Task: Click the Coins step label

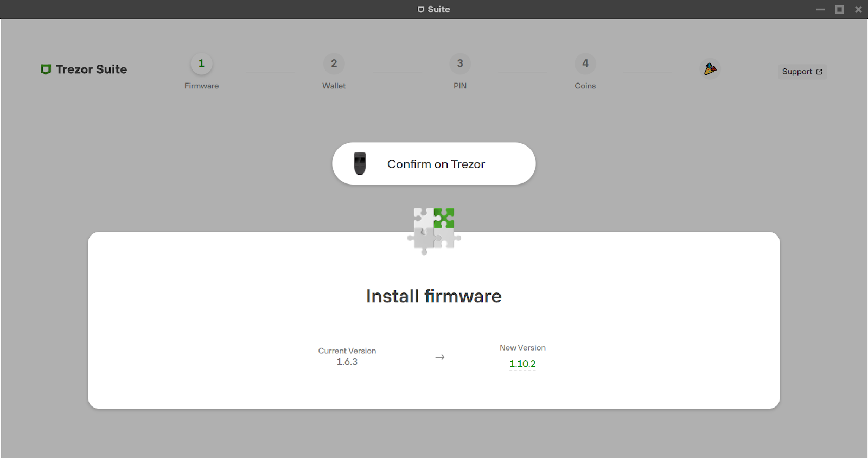Action: point(585,86)
